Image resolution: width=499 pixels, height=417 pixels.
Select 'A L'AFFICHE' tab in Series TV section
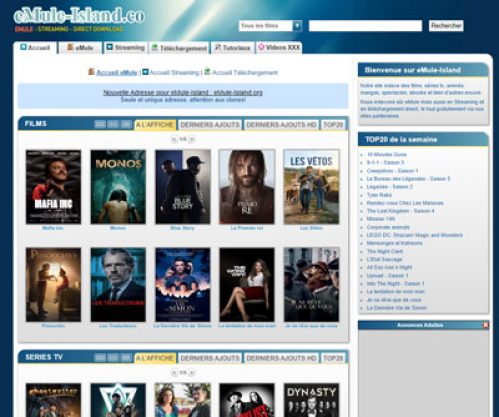[x=155, y=358]
